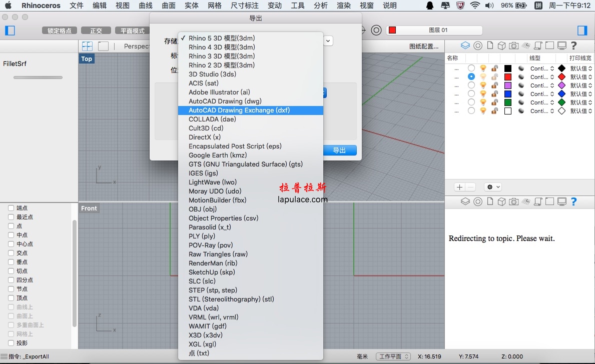Choose SketchUp (skp) from the format list
This screenshot has width=595, height=364.
[250, 272]
